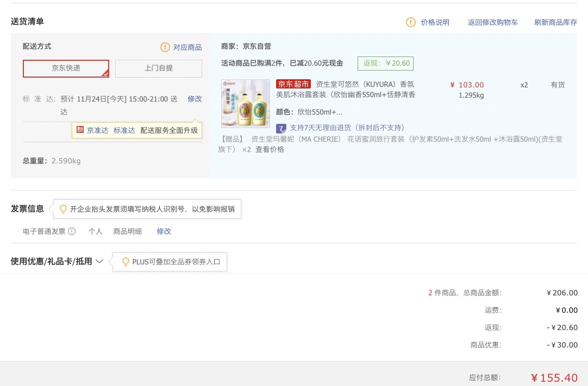This screenshot has width=588, height=386.
Task: Click the red 新 badge icon
Action: point(80,130)
